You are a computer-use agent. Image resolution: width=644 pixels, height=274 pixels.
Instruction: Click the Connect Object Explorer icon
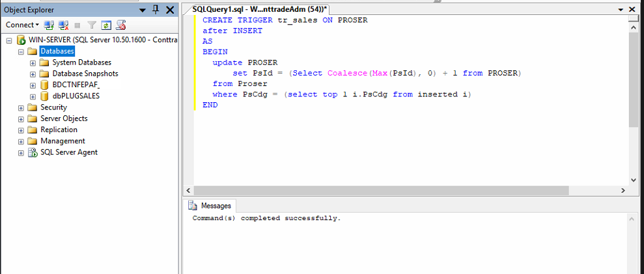[49, 25]
